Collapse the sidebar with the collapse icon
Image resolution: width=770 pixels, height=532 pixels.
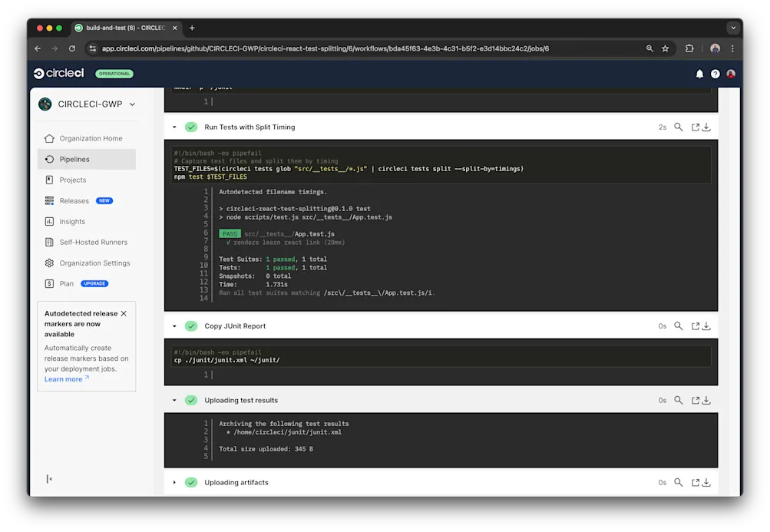pos(49,479)
